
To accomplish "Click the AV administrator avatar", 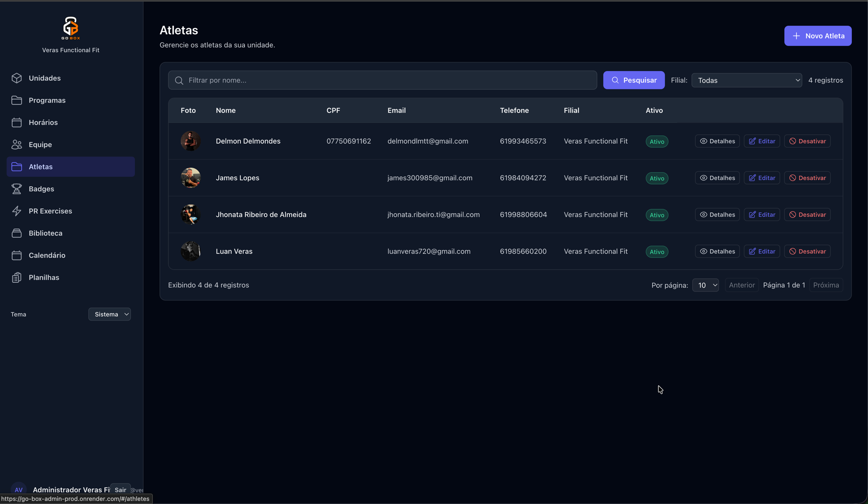I will click(x=19, y=490).
